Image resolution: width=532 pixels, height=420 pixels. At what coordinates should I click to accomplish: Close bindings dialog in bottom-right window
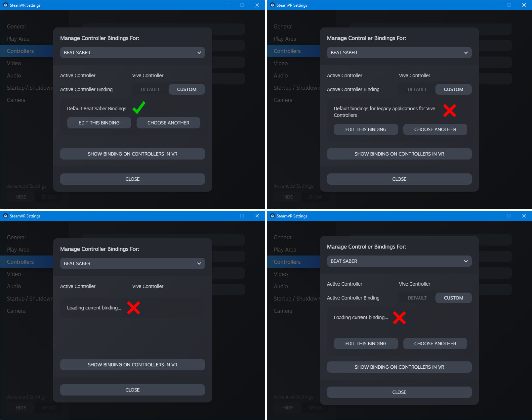point(399,392)
